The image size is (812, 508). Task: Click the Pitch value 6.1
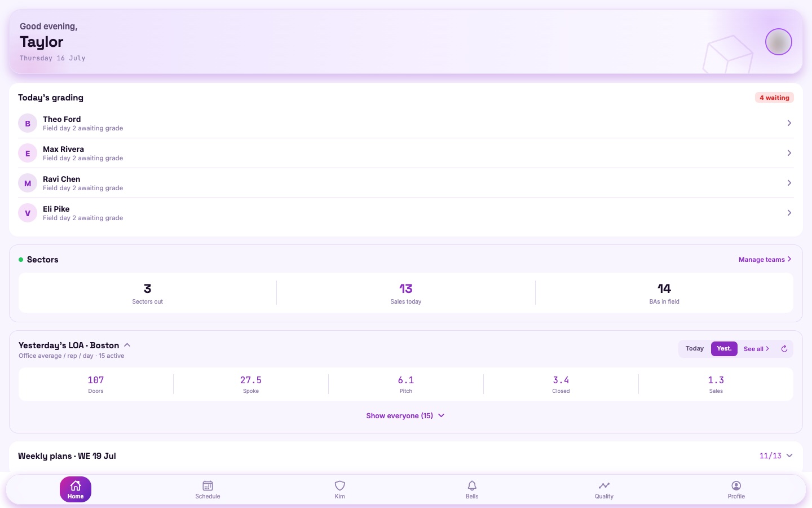point(406,380)
